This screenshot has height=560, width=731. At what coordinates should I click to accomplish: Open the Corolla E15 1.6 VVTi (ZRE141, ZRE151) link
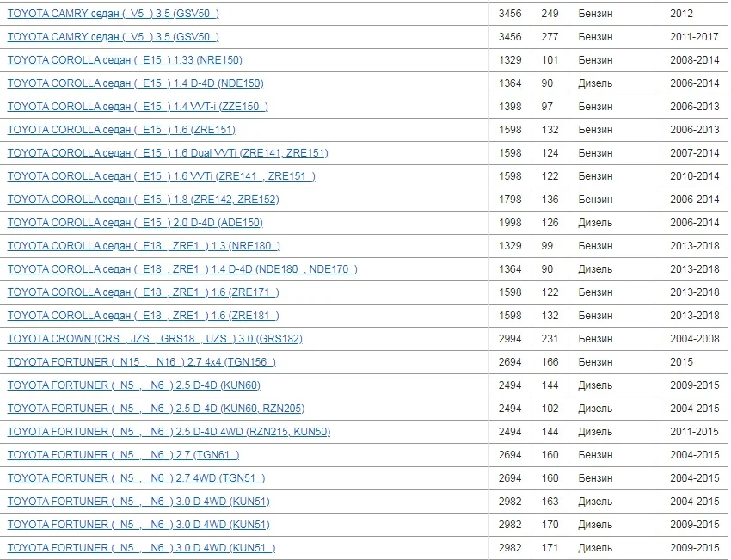pyautogui.click(x=162, y=176)
